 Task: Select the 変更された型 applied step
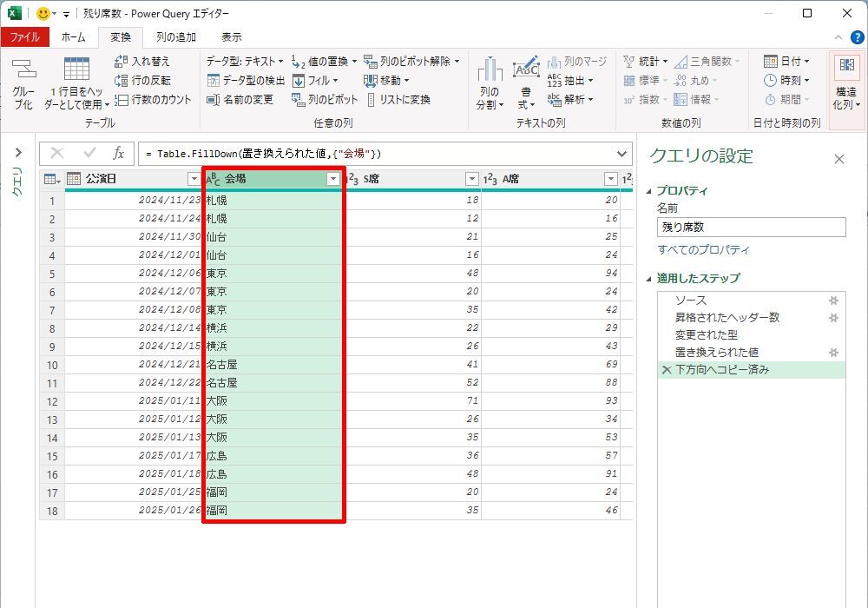[x=706, y=335]
